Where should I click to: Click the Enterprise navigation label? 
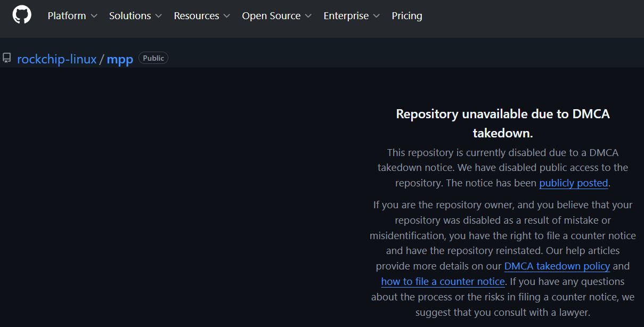point(346,16)
